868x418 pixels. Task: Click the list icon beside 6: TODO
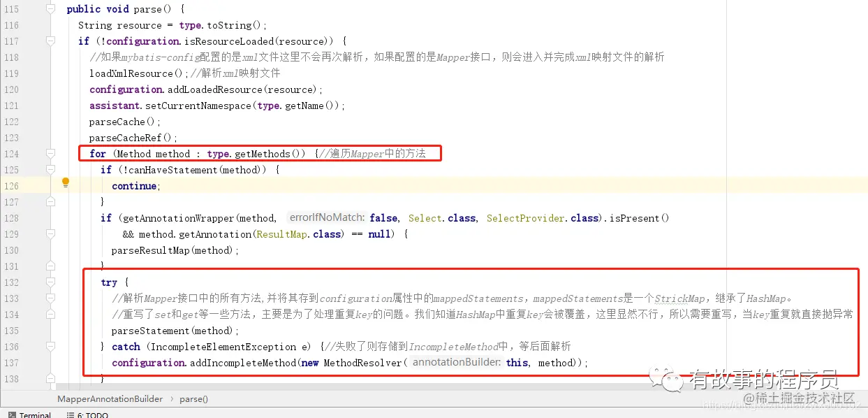[72, 414]
